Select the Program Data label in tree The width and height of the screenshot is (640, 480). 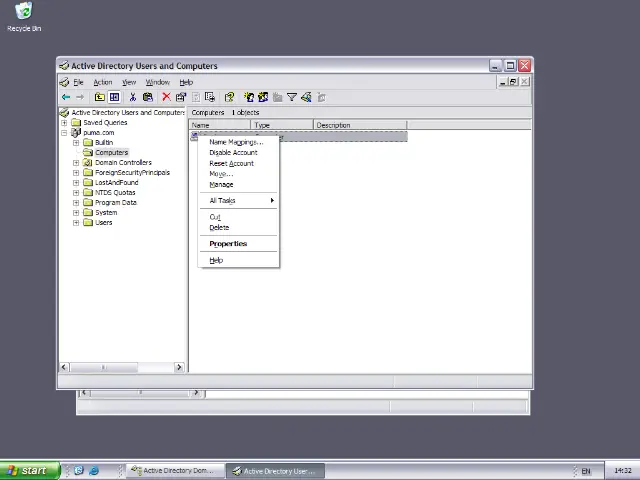[116, 202]
